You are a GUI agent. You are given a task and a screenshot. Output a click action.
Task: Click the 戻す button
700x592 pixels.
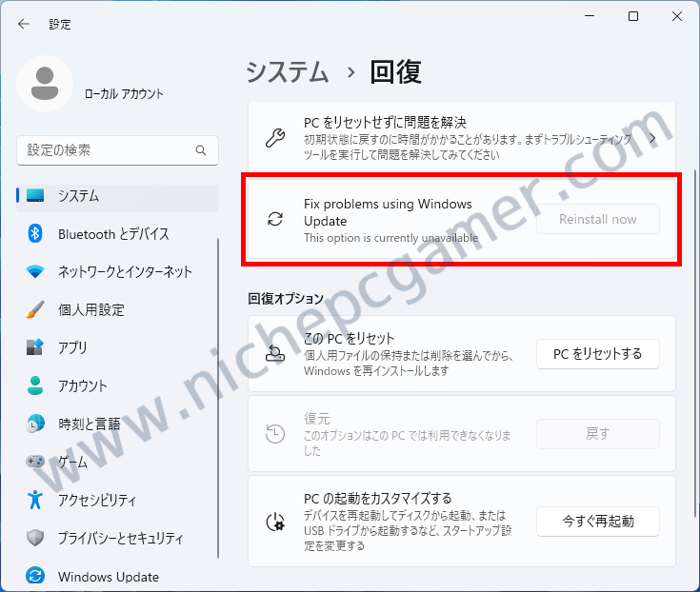click(598, 434)
